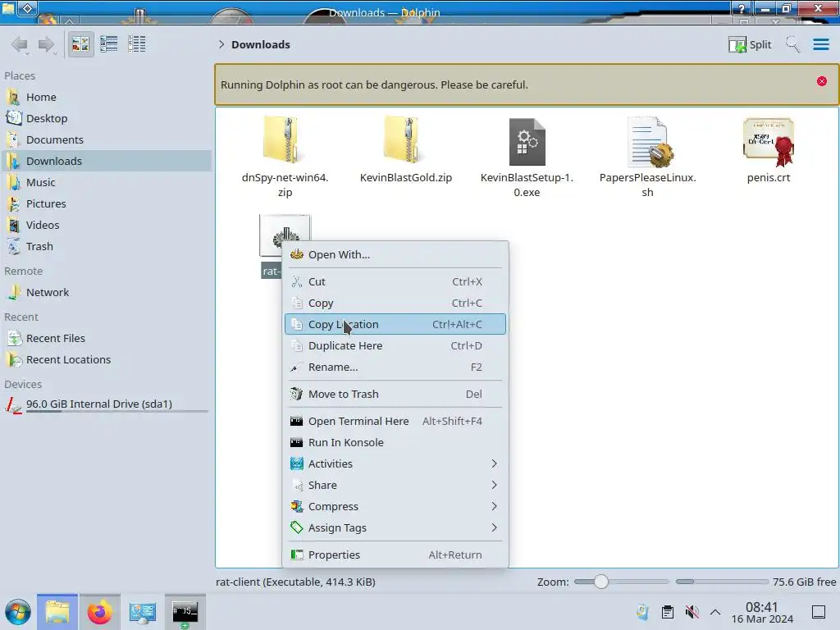Choose Duplicate Here
840x630 pixels.
pos(395,346)
